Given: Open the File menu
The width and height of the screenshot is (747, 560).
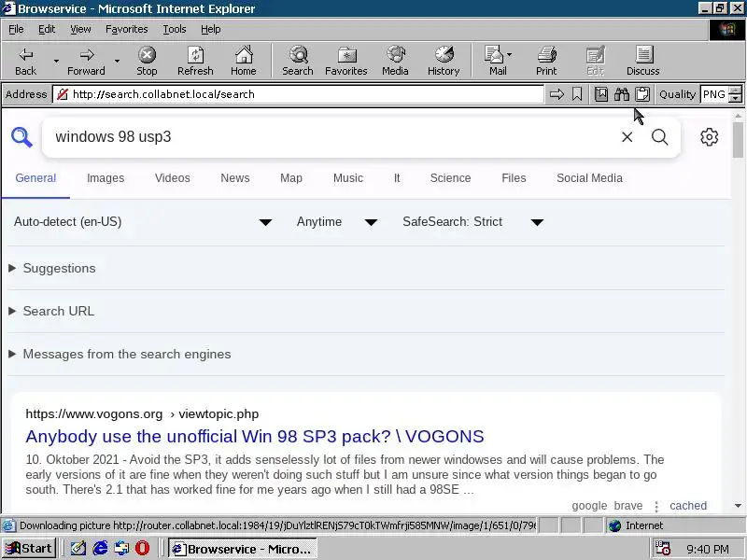Looking at the screenshot, I should [16, 30].
